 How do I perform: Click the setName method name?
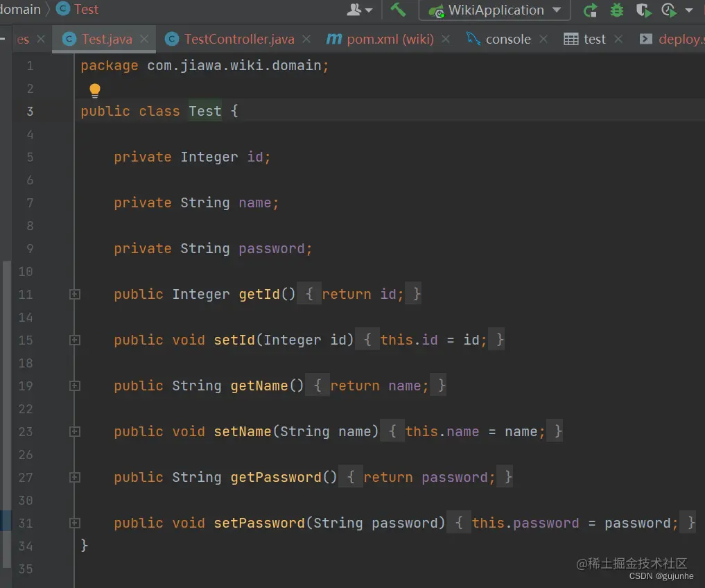coord(243,431)
